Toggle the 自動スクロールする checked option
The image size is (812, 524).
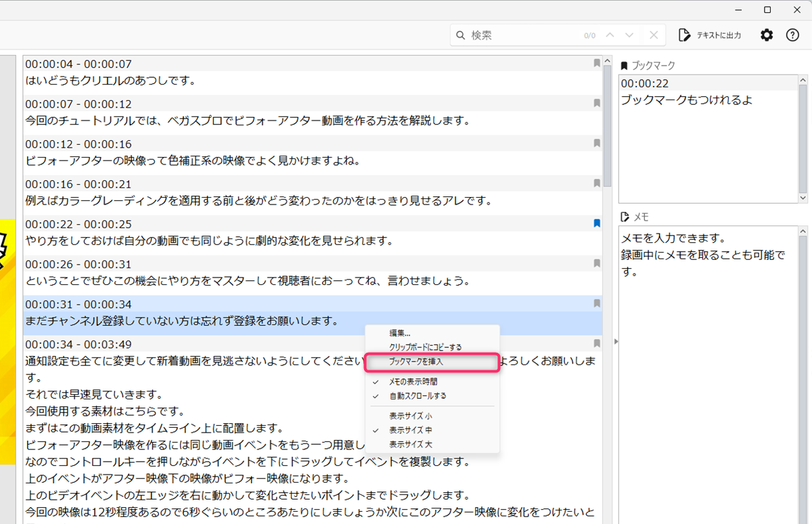click(x=418, y=395)
